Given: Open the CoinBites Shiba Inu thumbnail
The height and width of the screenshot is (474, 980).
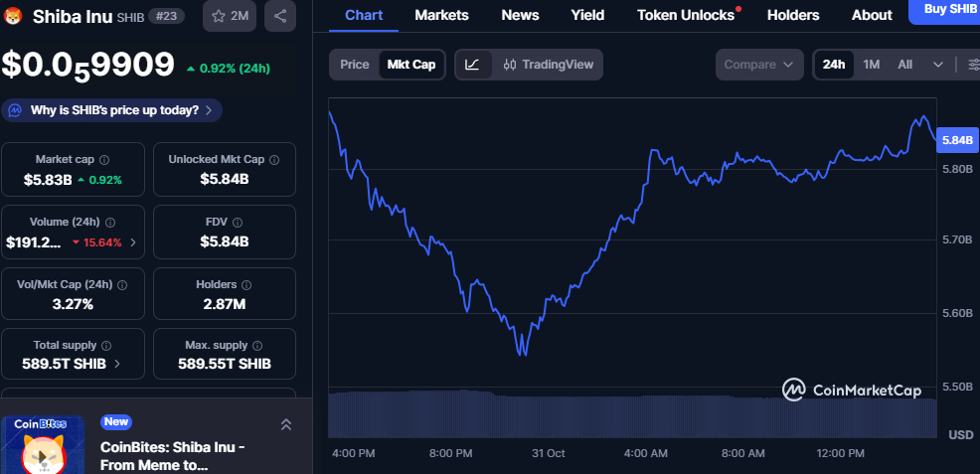Looking at the screenshot, I should (x=42, y=445).
